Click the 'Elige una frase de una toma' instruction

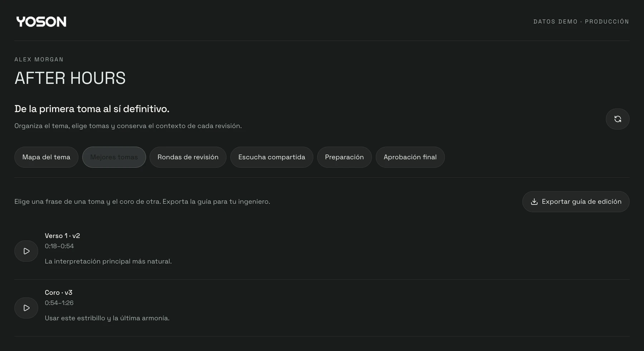pyautogui.click(x=142, y=202)
